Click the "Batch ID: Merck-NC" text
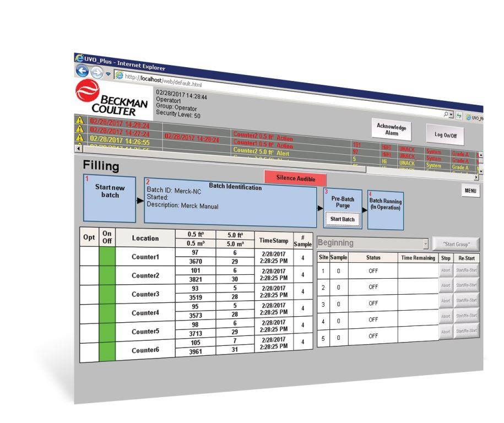The image size is (504, 423). 174,191
